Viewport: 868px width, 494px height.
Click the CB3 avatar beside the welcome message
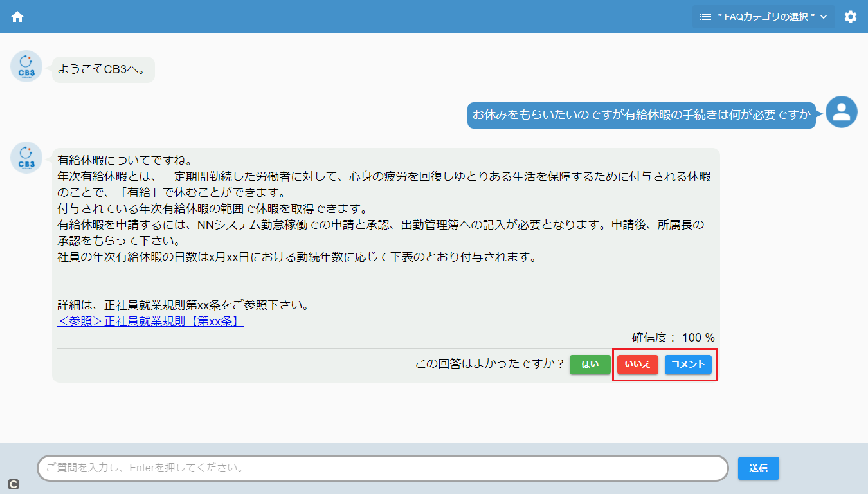pyautogui.click(x=26, y=66)
